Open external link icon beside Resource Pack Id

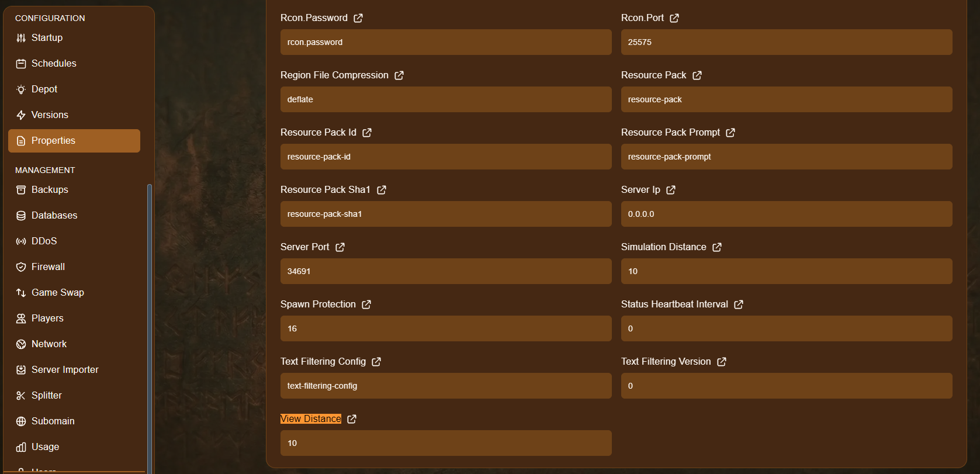coord(367,133)
